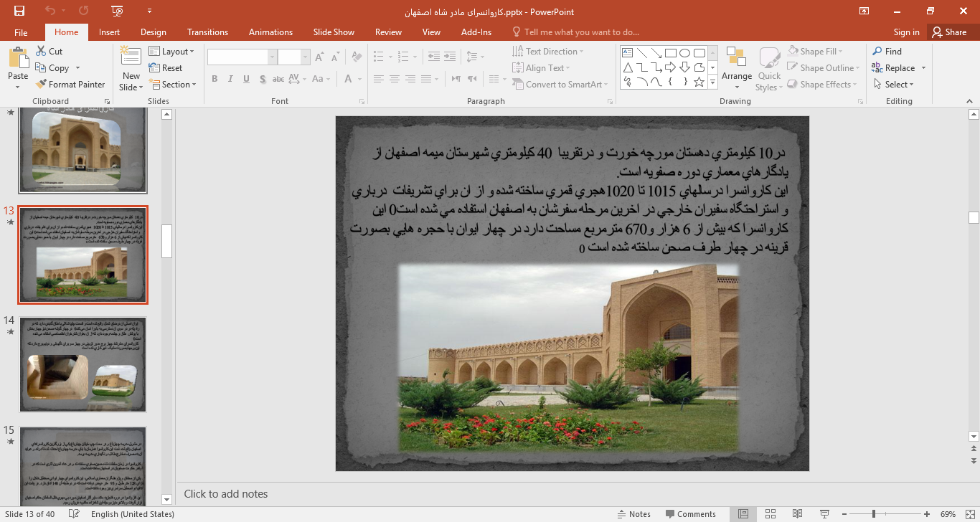The width and height of the screenshot is (980, 522).
Task: Switch to the Insert tab
Action: click(x=109, y=32)
